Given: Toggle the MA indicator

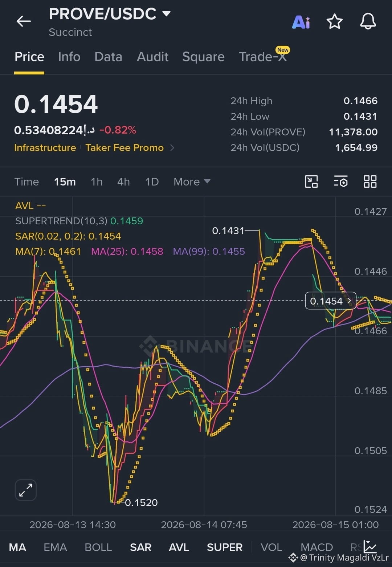Looking at the screenshot, I should pyautogui.click(x=17, y=547).
